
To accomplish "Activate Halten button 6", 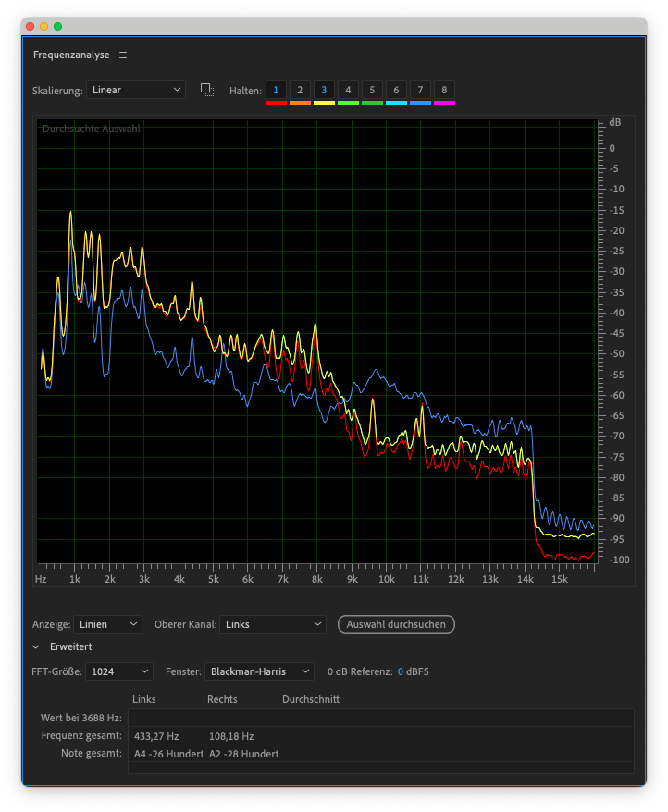I will coord(396,90).
